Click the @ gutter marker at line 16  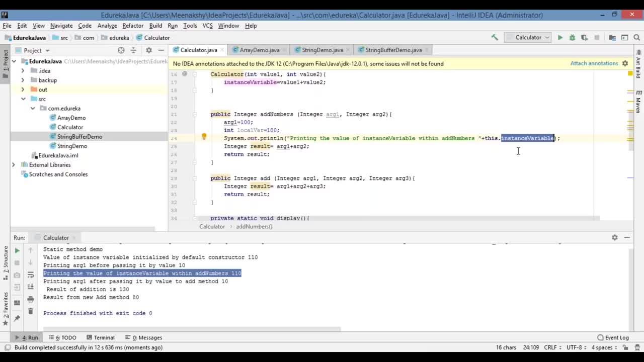[185, 74]
